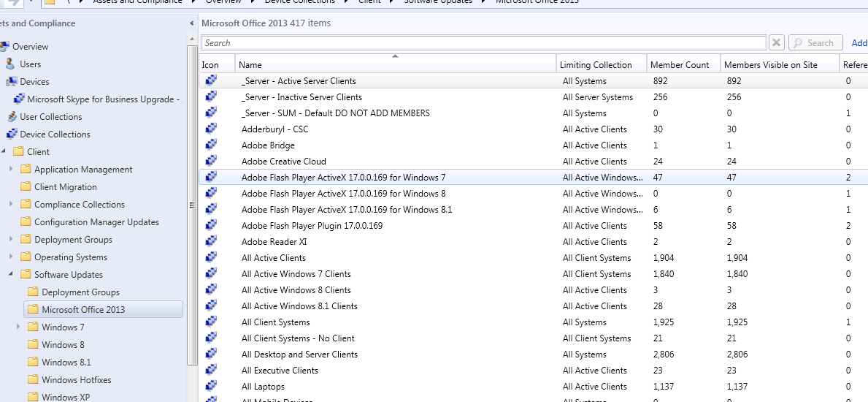Collapse the Client folder node

tap(4, 151)
